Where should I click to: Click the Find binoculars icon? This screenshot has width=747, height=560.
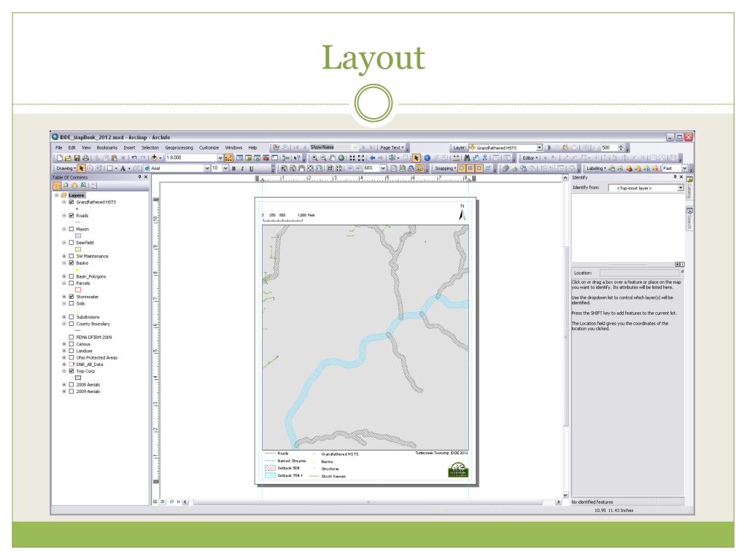point(467,158)
